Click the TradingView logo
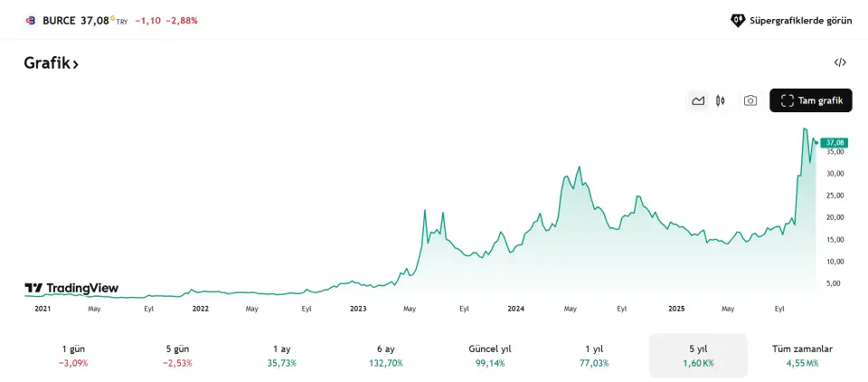 point(71,288)
